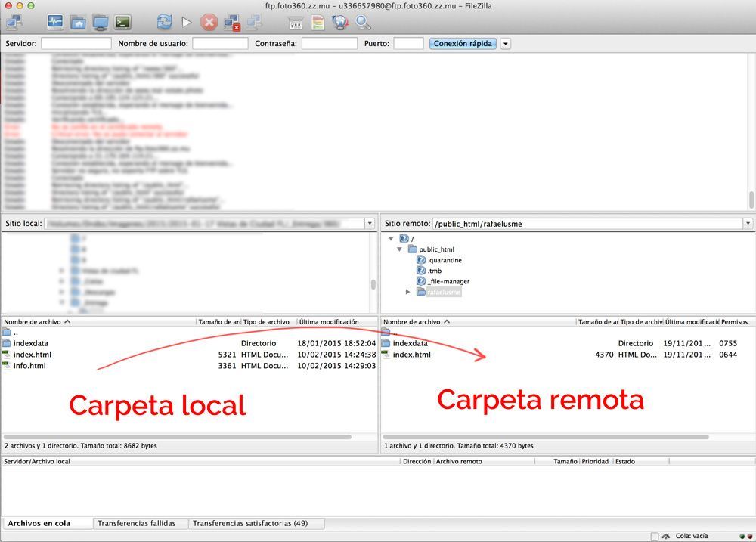Select the .tmb folder in remote tree

click(x=435, y=271)
